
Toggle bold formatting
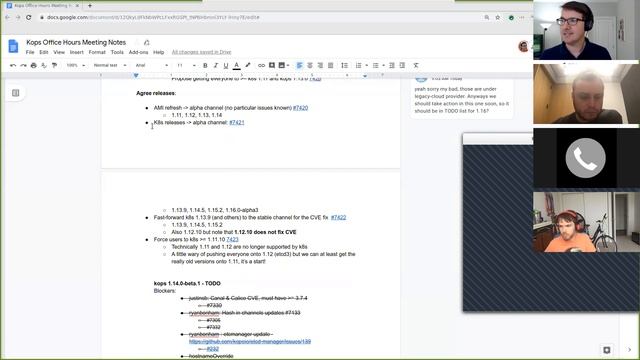click(x=205, y=65)
